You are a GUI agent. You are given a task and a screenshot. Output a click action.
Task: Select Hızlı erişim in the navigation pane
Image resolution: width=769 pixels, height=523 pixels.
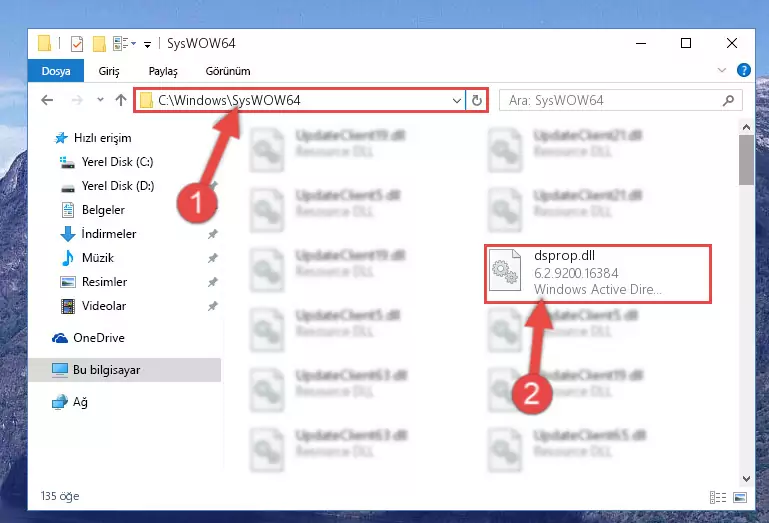point(103,138)
